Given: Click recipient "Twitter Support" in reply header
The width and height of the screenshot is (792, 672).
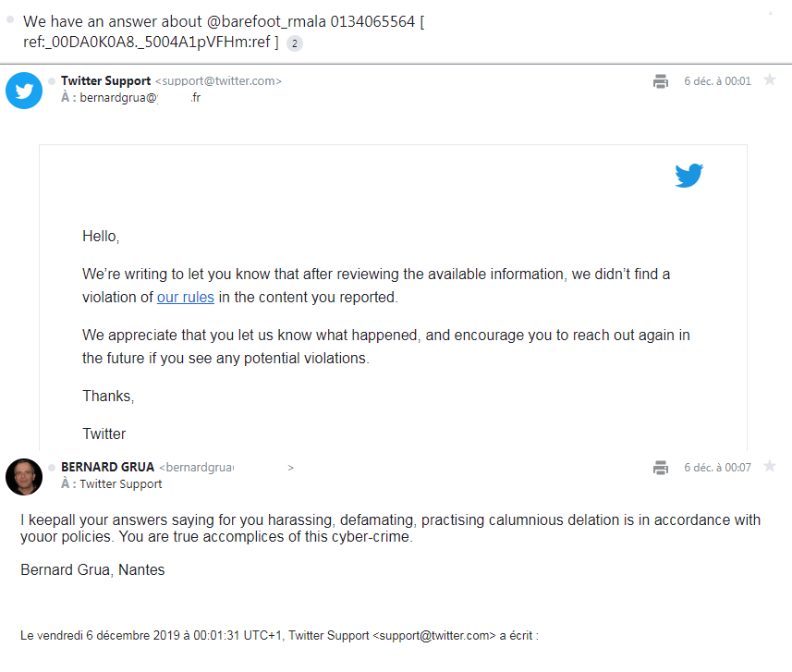Looking at the screenshot, I should (120, 483).
